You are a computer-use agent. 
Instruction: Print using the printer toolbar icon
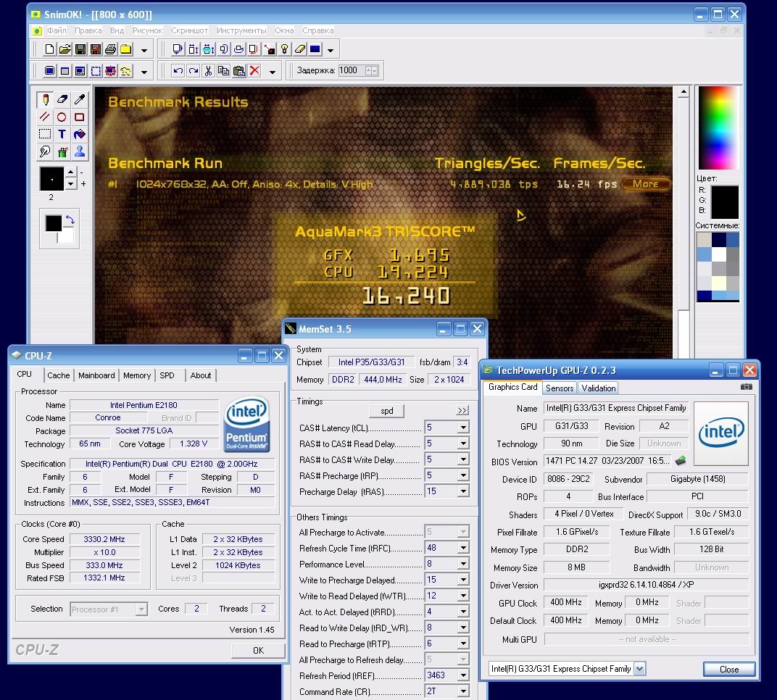click(111, 49)
